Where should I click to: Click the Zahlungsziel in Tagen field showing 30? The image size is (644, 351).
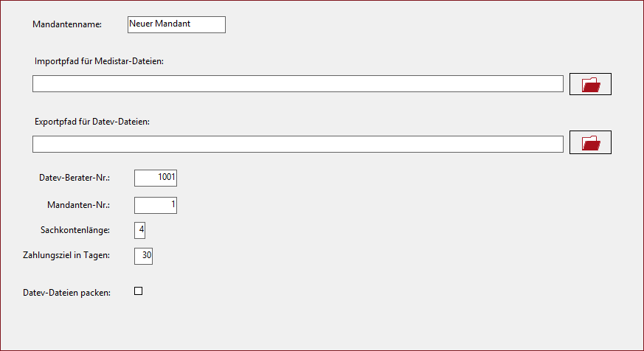[x=143, y=256]
